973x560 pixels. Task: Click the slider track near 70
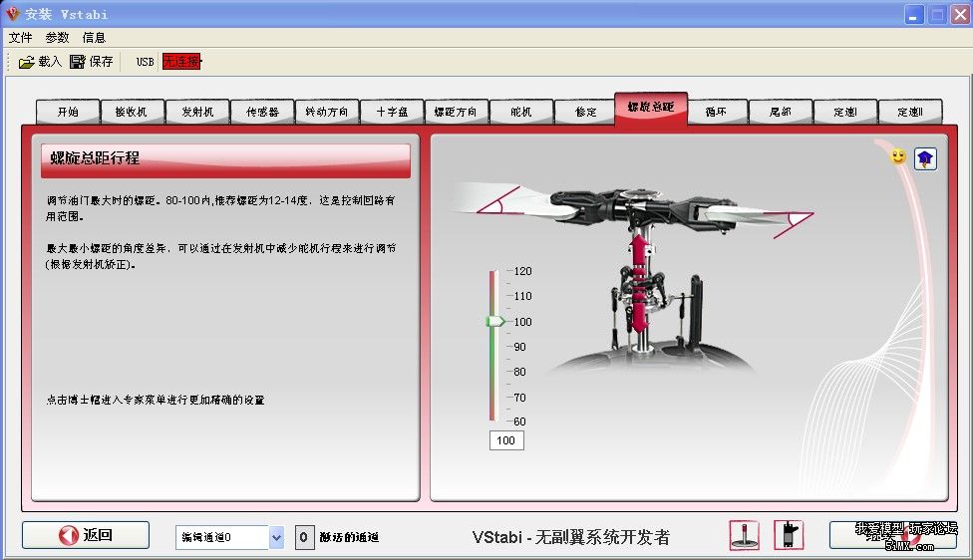tap(492, 397)
